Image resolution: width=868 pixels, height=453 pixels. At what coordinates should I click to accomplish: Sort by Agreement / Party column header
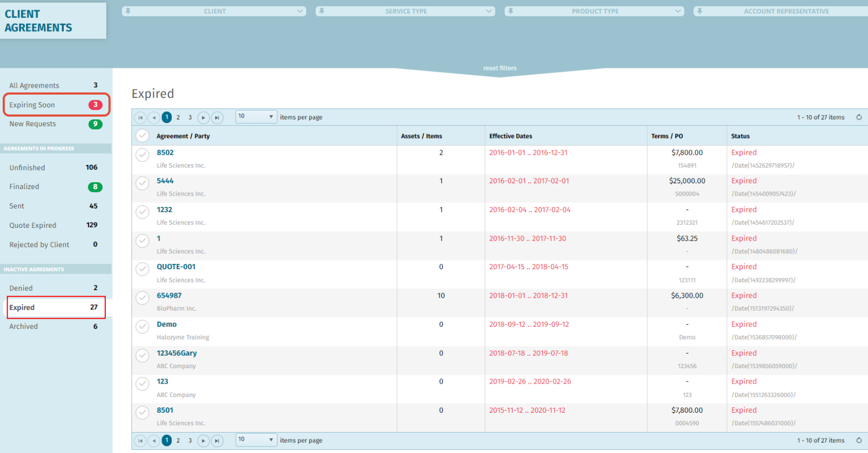[183, 136]
